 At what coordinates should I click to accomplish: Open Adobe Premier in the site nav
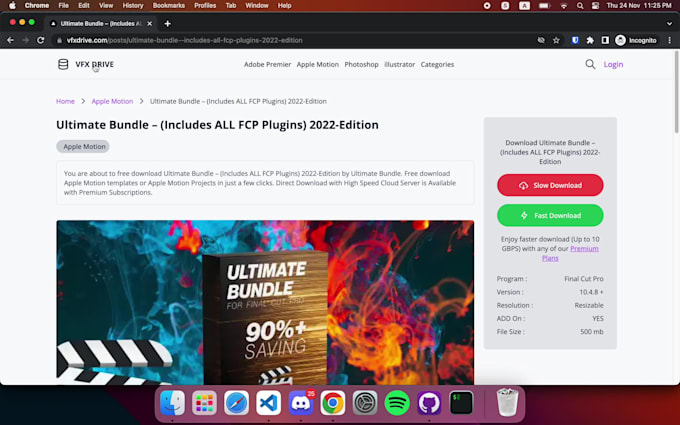coord(267,64)
